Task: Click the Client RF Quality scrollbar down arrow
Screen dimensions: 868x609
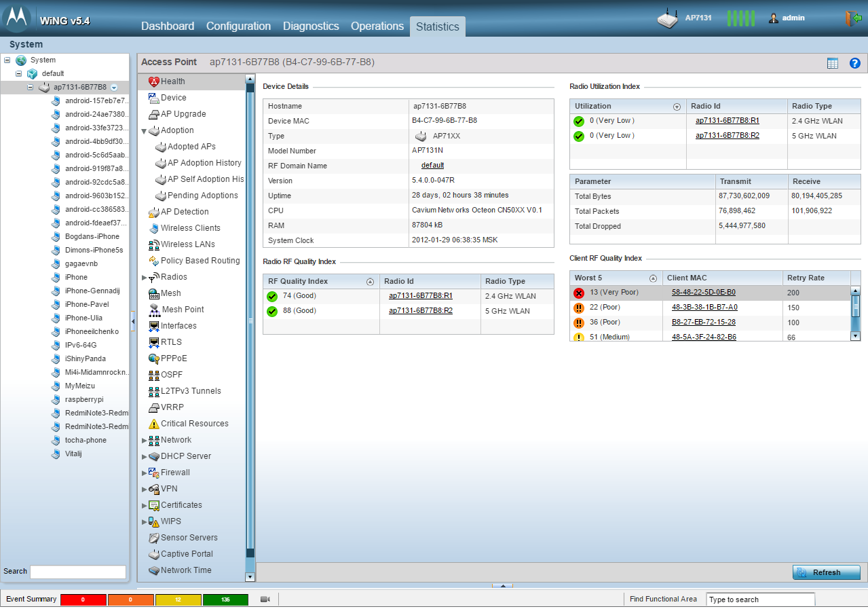Action: click(856, 335)
